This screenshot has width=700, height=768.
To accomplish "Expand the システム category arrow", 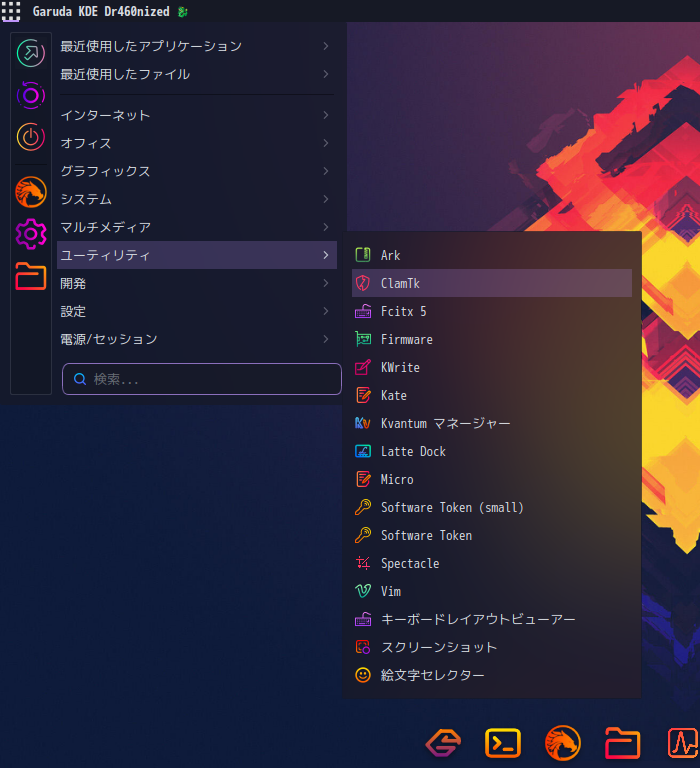I will [326, 199].
